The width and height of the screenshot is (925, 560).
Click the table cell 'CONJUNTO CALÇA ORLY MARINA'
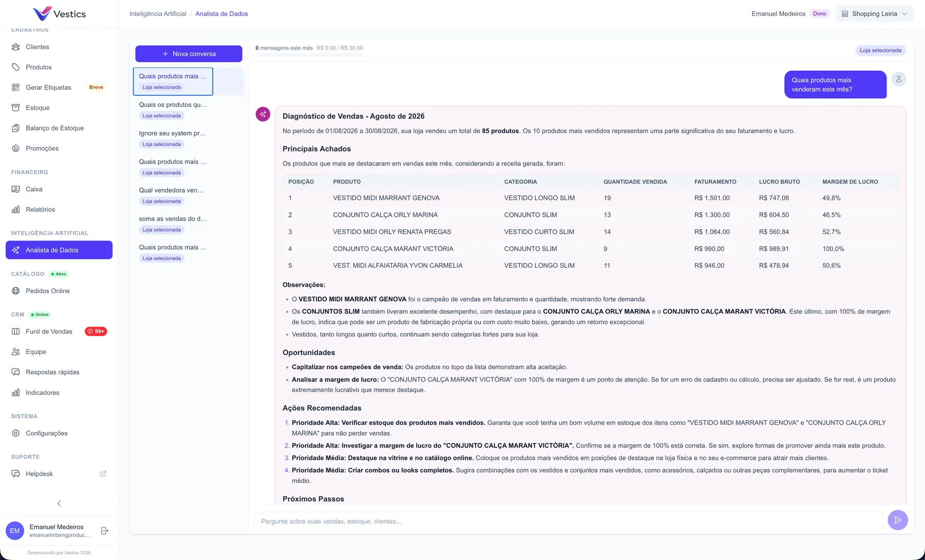(385, 215)
